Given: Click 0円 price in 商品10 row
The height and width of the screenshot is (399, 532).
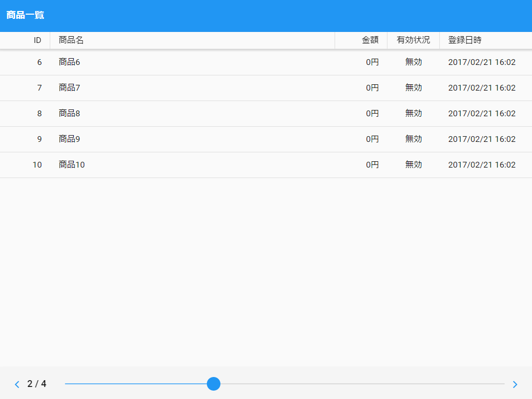Looking at the screenshot, I should point(372,164).
